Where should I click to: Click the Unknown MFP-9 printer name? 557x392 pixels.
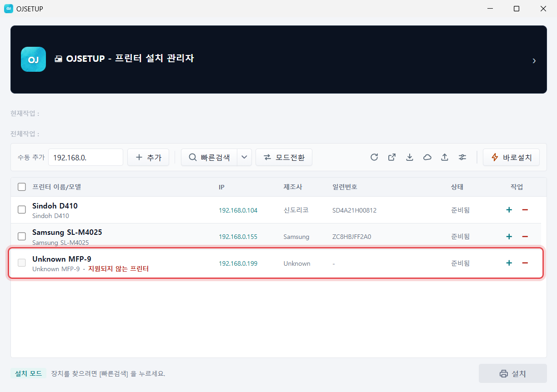tap(62, 259)
